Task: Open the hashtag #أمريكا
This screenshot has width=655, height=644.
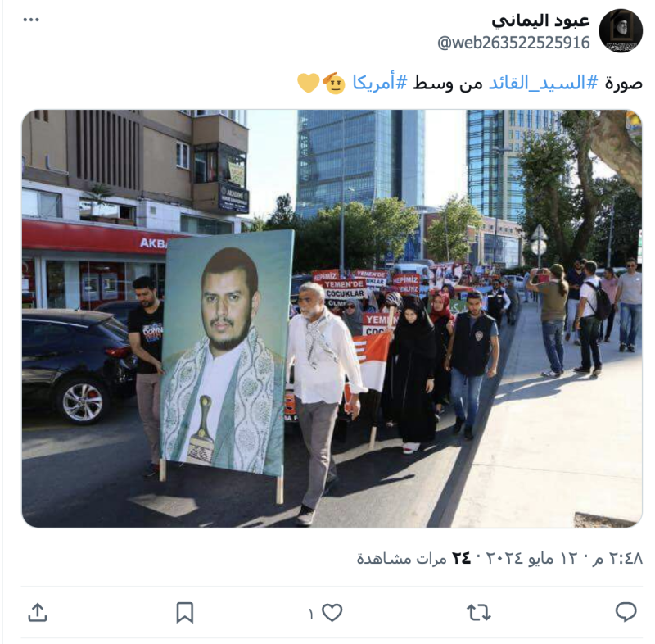Action: (380, 82)
